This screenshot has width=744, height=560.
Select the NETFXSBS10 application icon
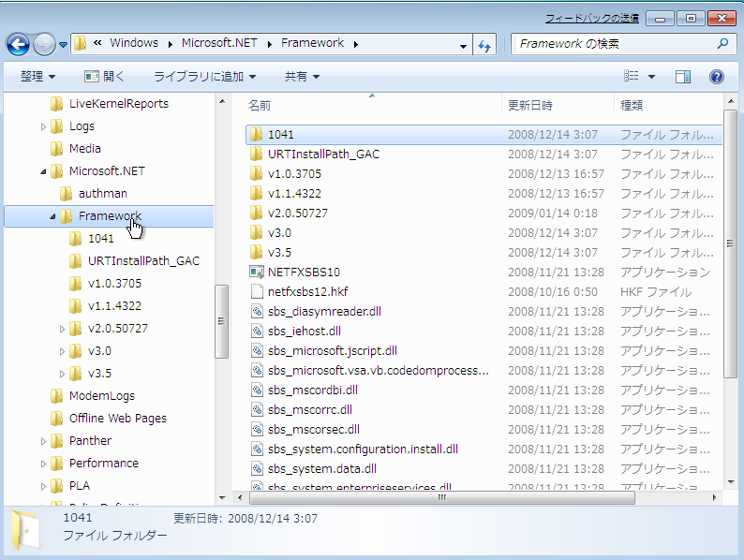click(x=257, y=273)
